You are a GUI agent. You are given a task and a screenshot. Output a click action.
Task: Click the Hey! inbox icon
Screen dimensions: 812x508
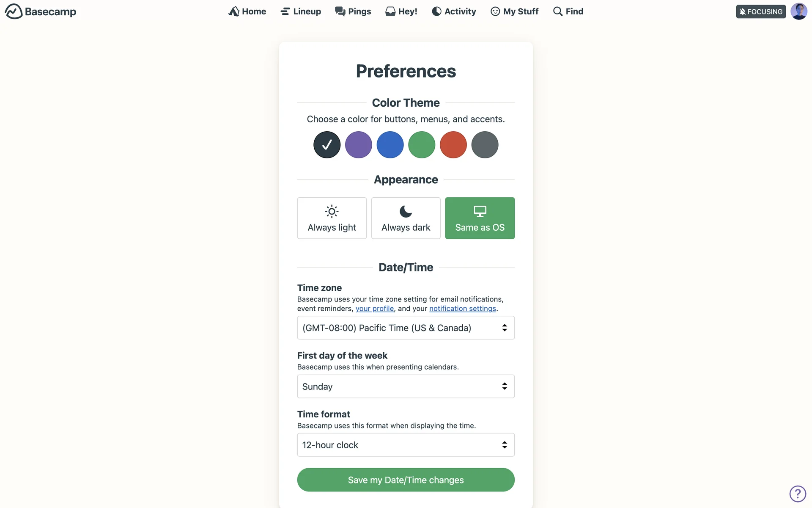(x=390, y=11)
